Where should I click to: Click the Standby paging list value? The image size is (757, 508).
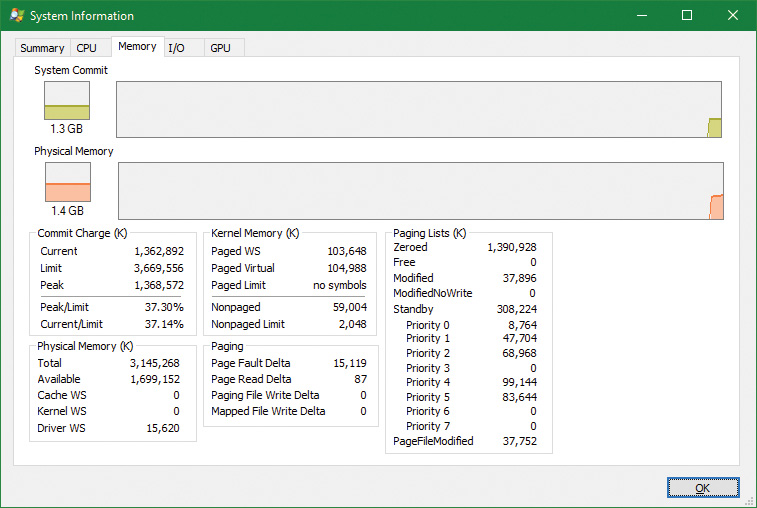pos(516,309)
